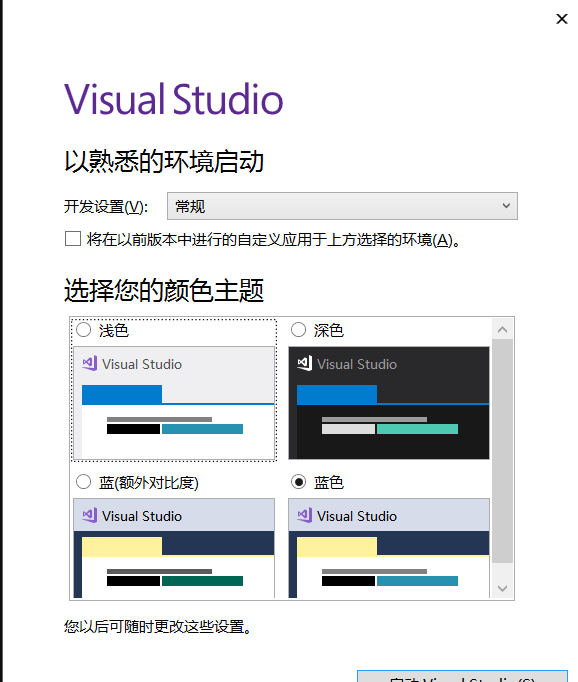The image size is (578, 682).
Task: Click the theme list scroll-down arrow
Action: click(503, 588)
